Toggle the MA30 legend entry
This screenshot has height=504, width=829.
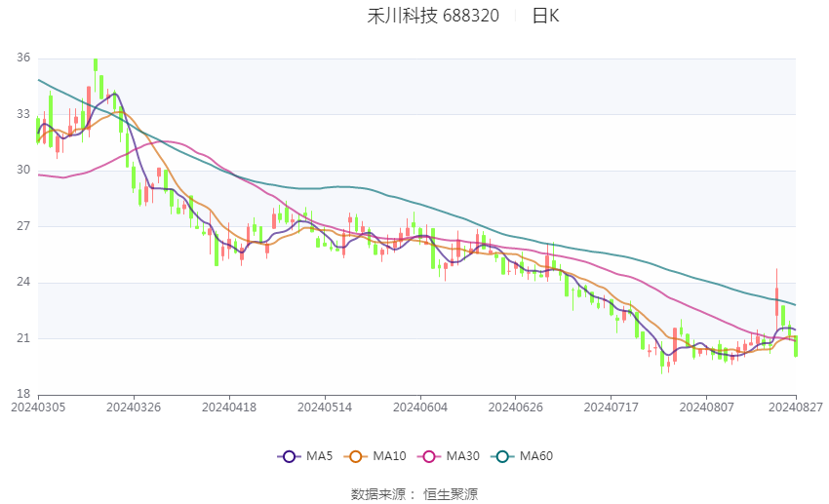click(x=449, y=456)
